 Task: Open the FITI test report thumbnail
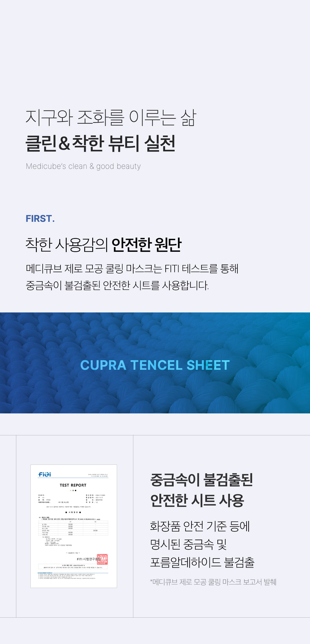pos(74,526)
